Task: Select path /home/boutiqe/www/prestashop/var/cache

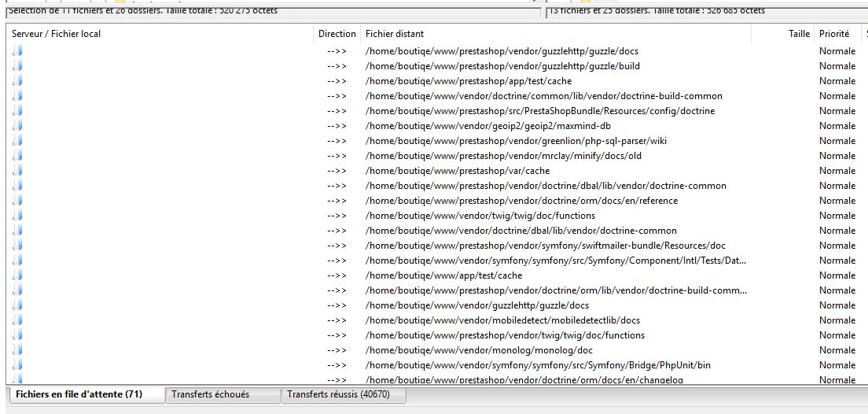Action: pyautogui.click(x=458, y=171)
